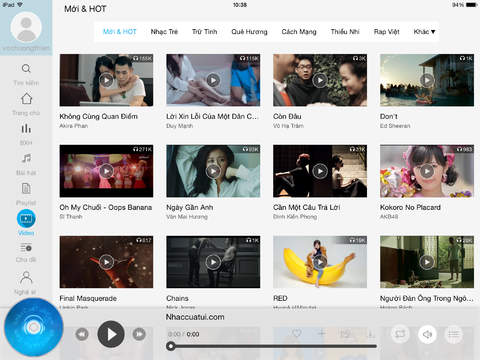Switch to the Rap Việt tab

386,32
